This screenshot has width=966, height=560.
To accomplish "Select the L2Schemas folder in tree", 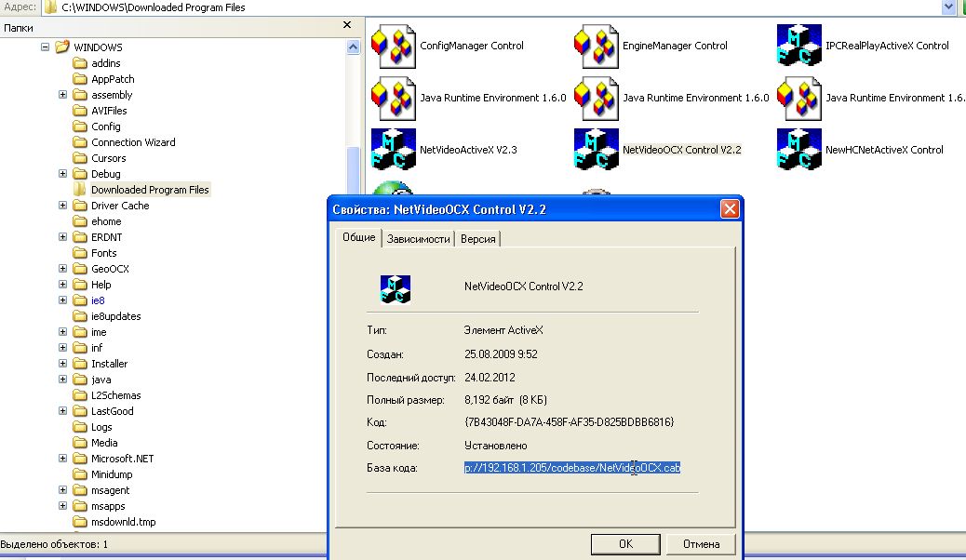I will (115, 395).
